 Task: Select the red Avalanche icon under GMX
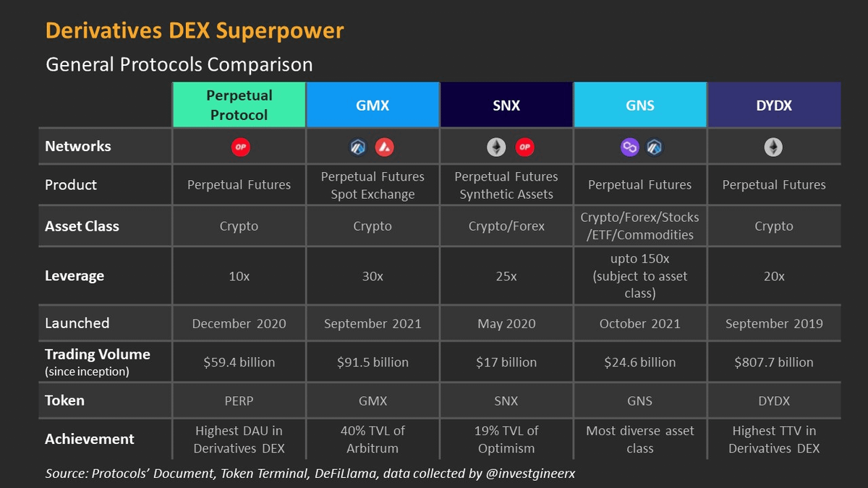384,147
